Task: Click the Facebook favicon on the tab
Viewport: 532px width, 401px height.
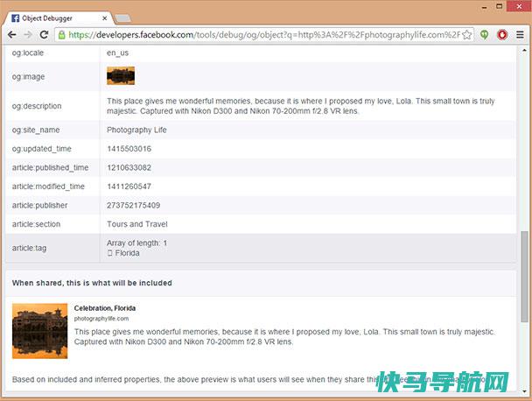Action: click(15, 18)
